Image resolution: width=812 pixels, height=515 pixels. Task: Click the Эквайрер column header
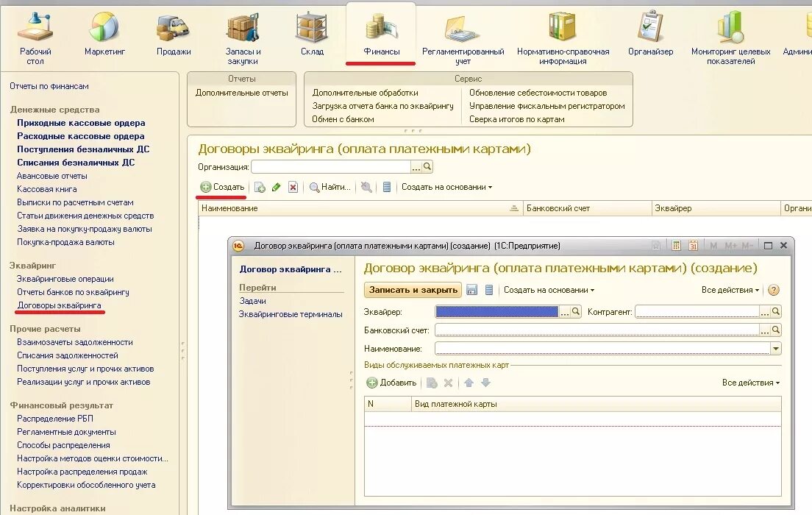click(716, 208)
